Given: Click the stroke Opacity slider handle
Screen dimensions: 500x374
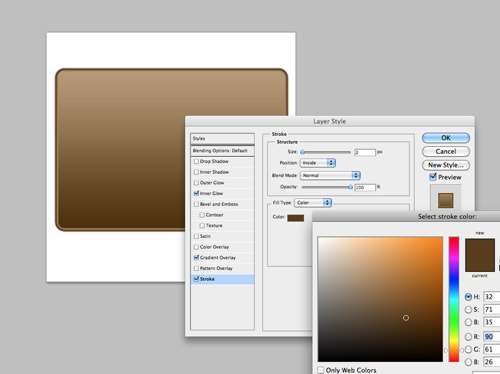Looking at the screenshot, I should pos(350,188).
